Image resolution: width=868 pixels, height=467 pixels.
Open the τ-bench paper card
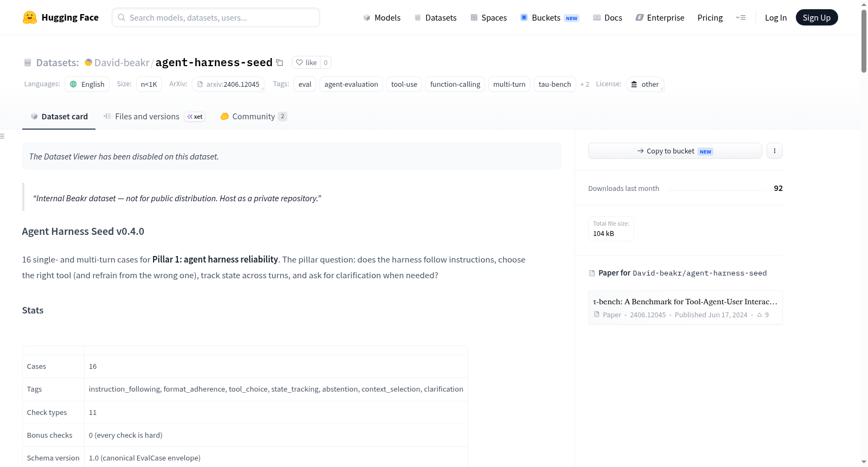tap(685, 308)
